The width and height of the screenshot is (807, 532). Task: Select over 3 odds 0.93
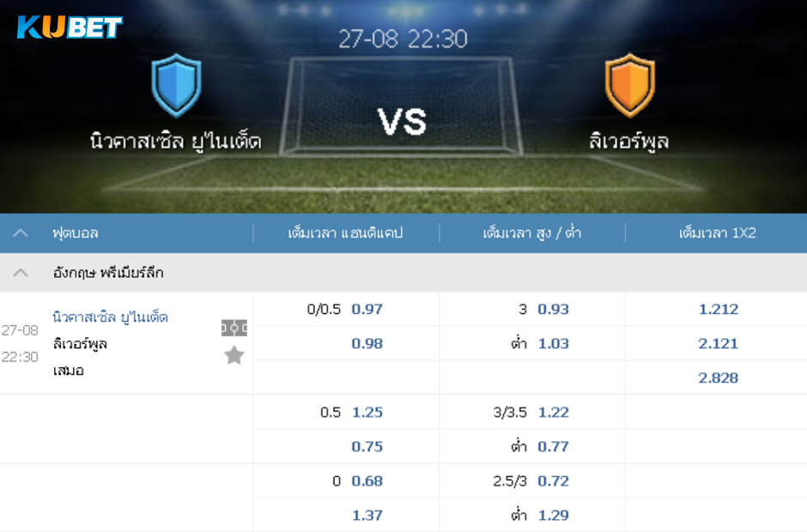coord(553,309)
